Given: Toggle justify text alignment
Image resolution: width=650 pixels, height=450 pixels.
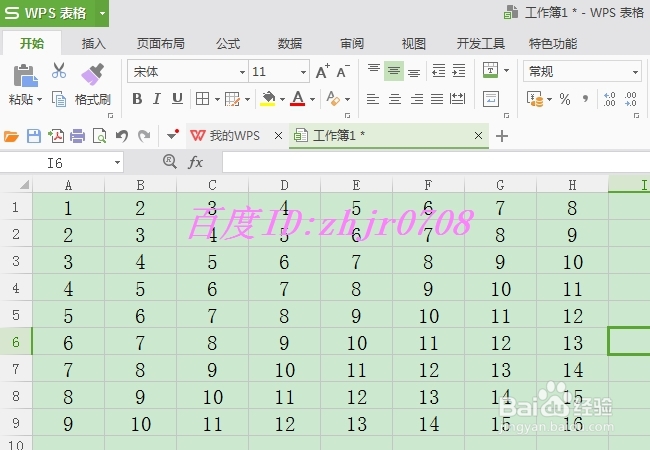Looking at the screenshot, I should [437, 99].
